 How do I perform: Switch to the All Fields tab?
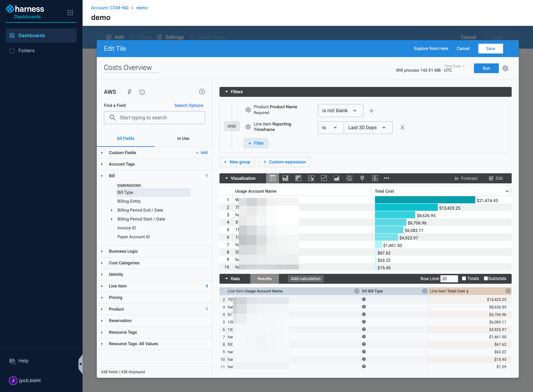125,139
